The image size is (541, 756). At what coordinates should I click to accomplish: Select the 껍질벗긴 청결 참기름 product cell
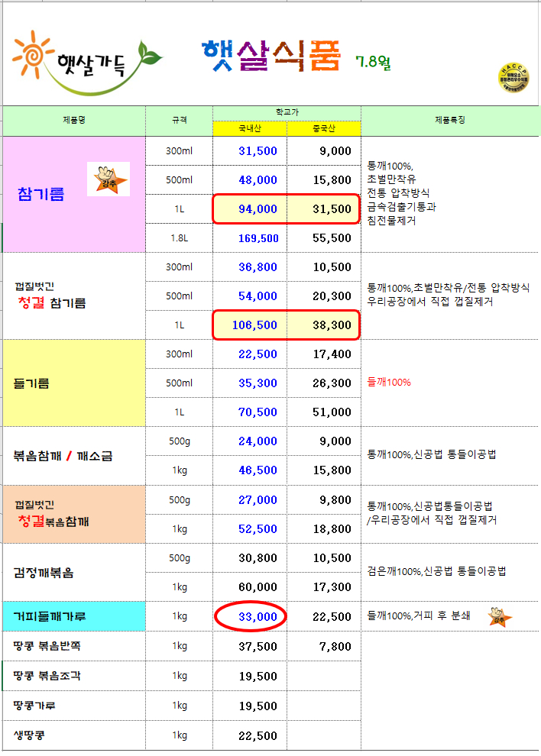[x=74, y=296]
